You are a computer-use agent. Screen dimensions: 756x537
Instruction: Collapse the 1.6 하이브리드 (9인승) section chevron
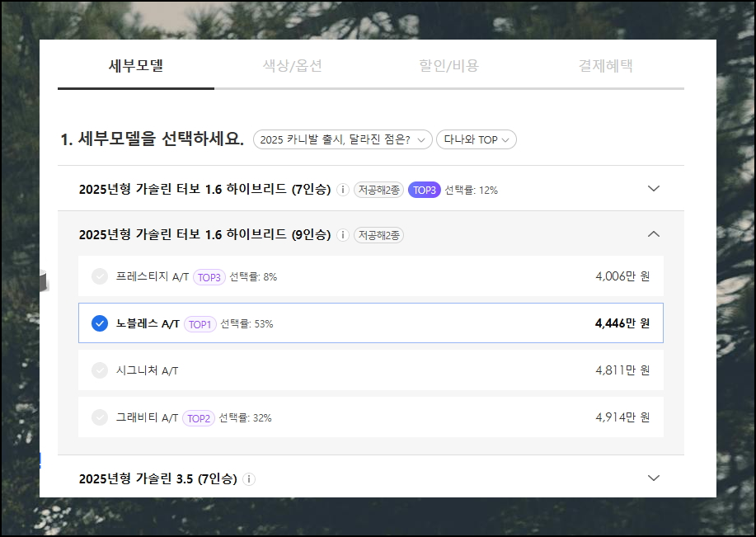(653, 234)
